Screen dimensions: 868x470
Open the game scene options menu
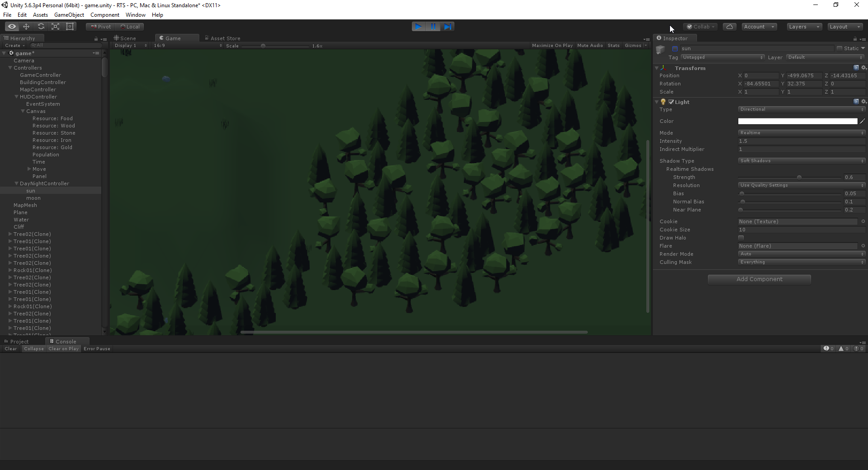[96, 53]
